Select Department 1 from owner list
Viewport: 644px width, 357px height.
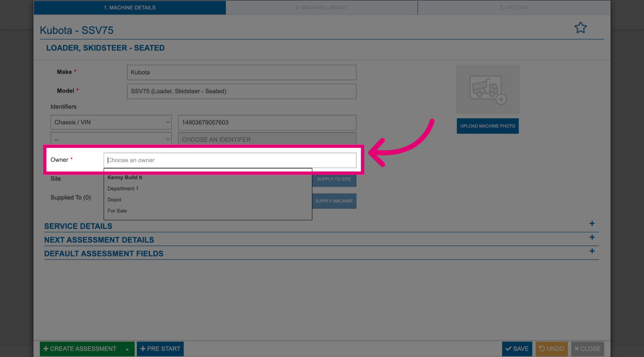(x=208, y=189)
